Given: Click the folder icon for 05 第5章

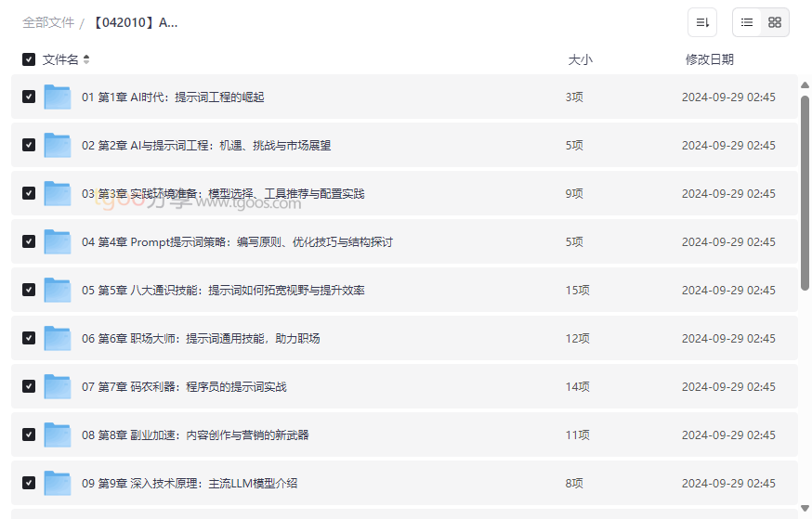Looking at the screenshot, I should (58, 290).
